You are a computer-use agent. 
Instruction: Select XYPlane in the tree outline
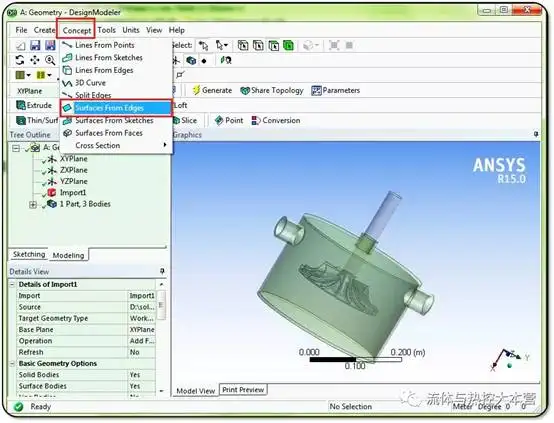(74, 159)
